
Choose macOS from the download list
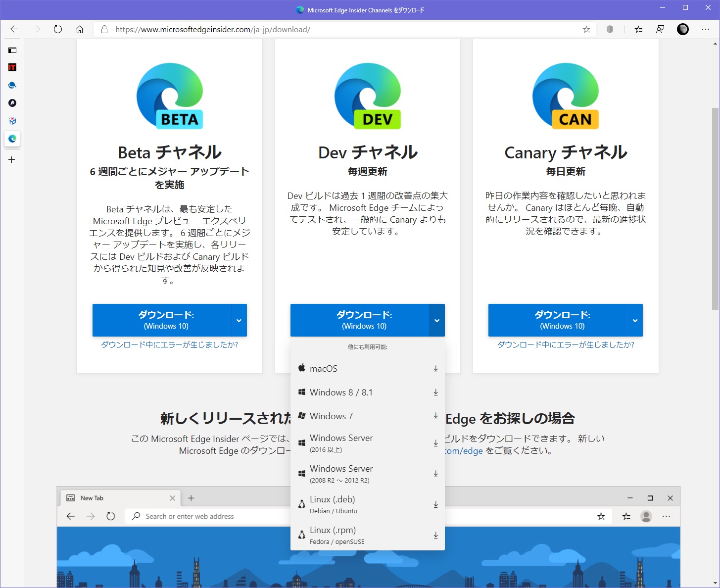(368, 369)
